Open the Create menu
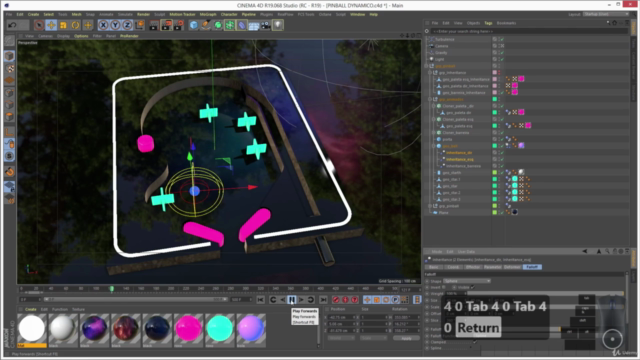 pyautogui.click(x=33, y=14)
